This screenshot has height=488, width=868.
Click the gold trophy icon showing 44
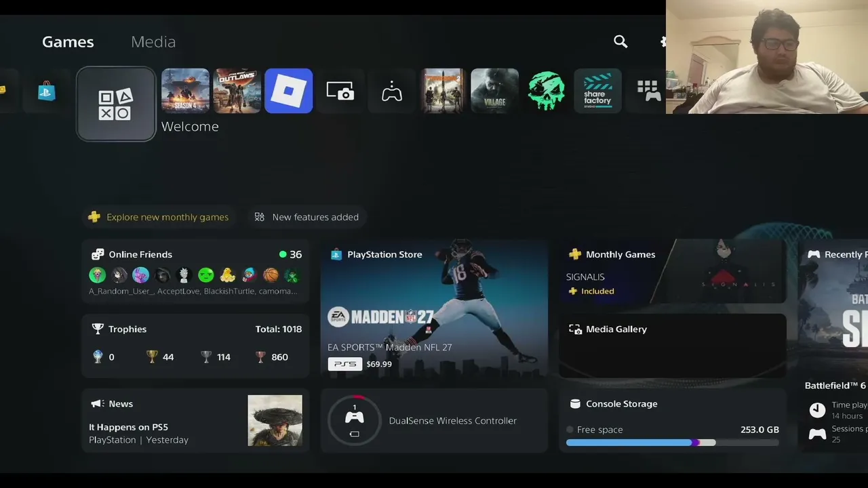point(152,357)
